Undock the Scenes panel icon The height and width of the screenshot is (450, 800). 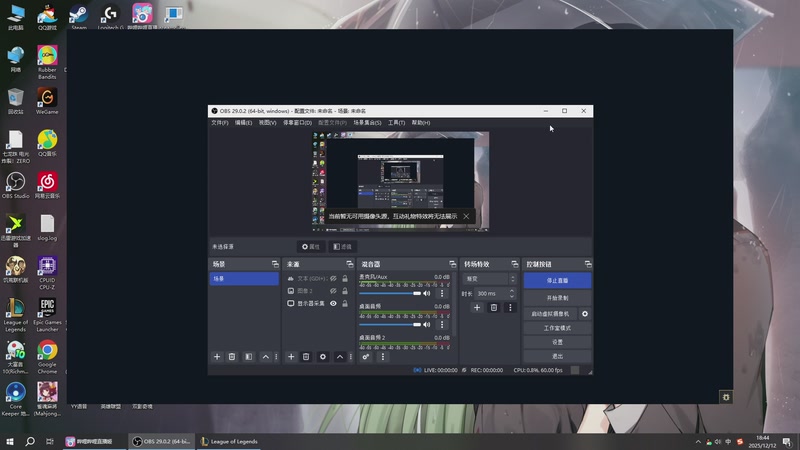(x=275, y=264)
